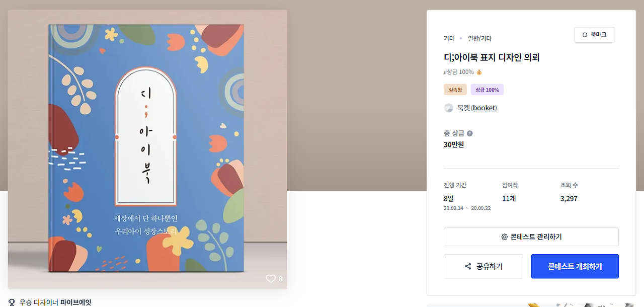Click the trophy icon beside 우승 디자이너
This screenshot has width=644, height=307.
(12, 302)
